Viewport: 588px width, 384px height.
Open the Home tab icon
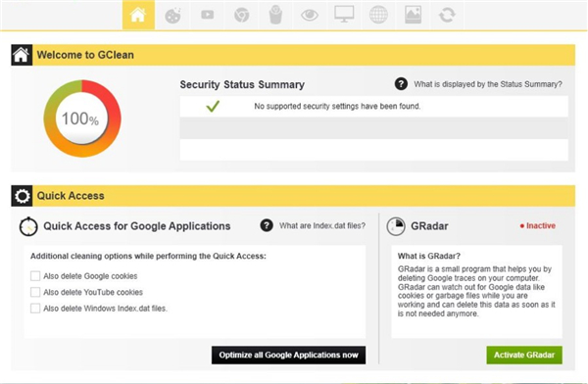click(138, 15)
